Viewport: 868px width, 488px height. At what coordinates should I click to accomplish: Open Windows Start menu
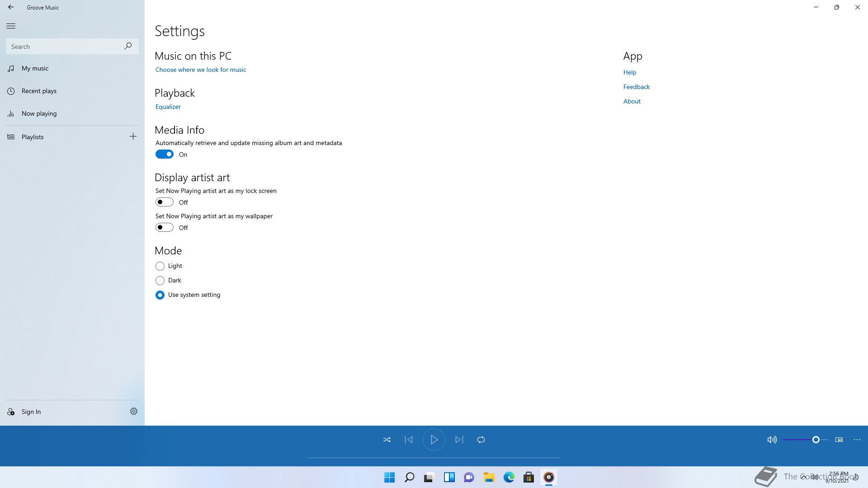[389, 477]
